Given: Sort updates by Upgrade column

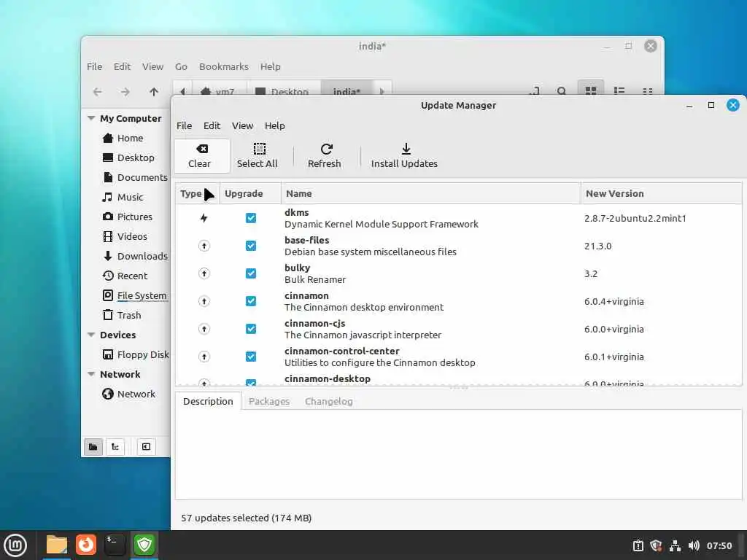Looking at the screenshot, I should (x=250, y=193).
